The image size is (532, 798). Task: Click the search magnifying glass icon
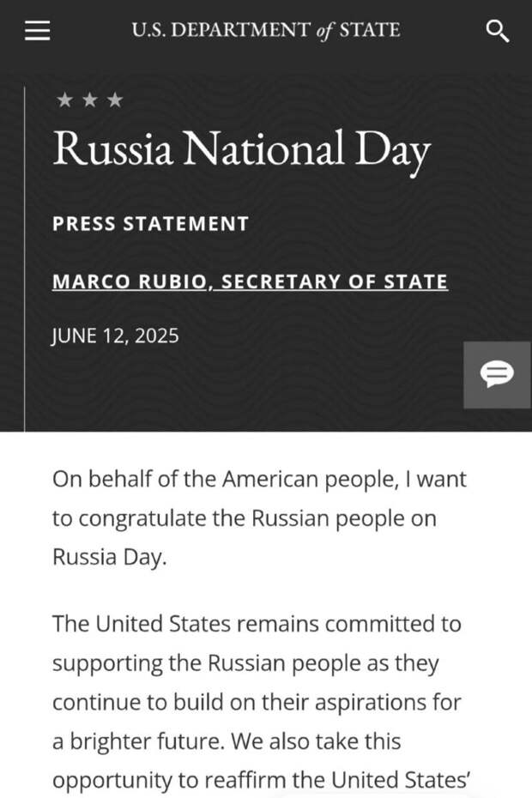click(497, 31)
